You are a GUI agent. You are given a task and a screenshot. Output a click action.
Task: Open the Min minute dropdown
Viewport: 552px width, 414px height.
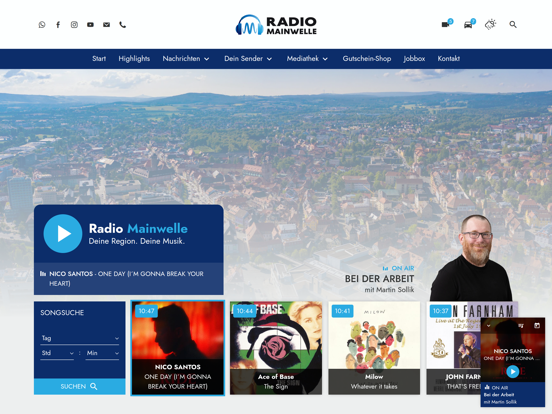102,353
